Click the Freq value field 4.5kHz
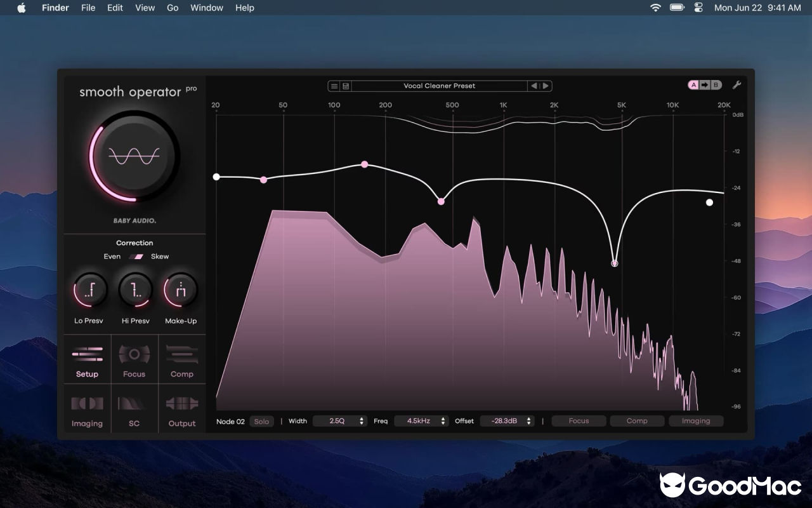 pos(422,421)
